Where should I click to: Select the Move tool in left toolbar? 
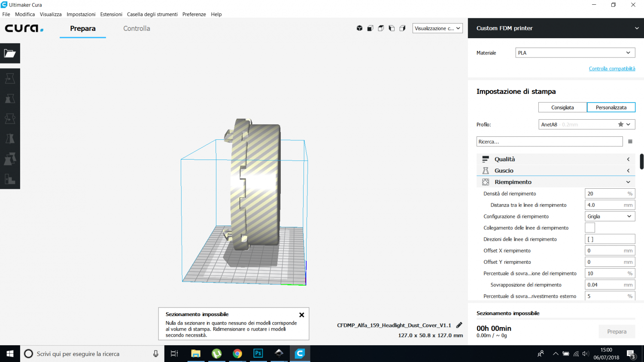pos(10,78)
